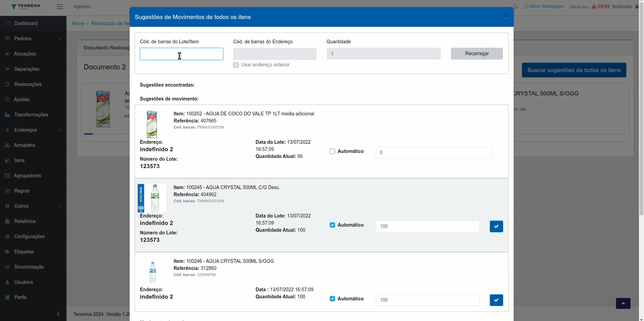This screenshot has height=321, width=644.
Task: Click the Teorema logo
Action: [x=25, y=6]
